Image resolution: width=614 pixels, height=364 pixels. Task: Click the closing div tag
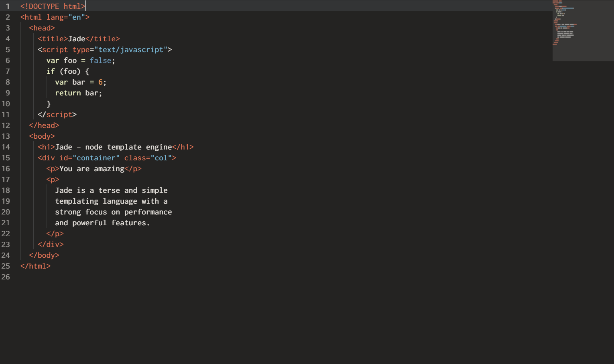point(51,245)
